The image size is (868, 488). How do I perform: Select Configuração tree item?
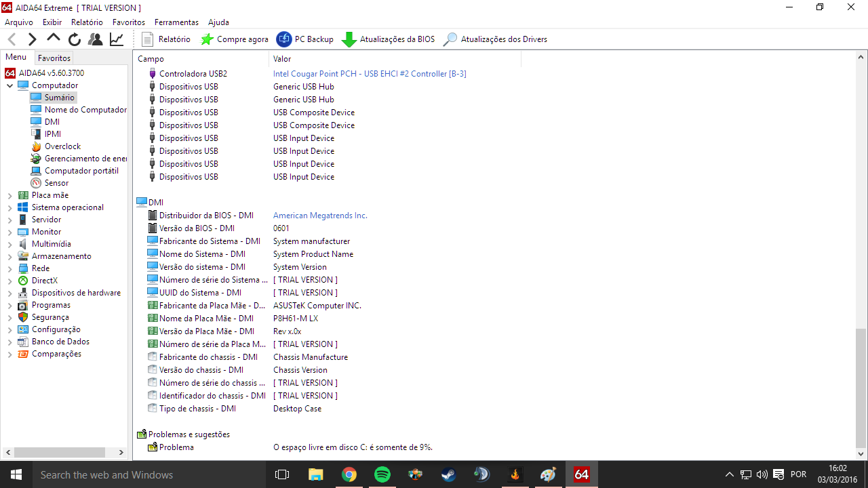point(49,329)
